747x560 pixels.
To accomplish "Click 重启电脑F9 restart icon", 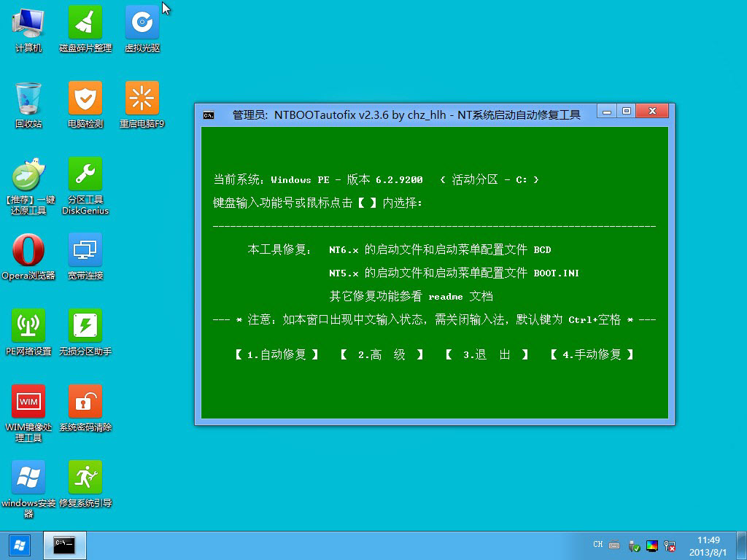I will click(x=142, y=100).
